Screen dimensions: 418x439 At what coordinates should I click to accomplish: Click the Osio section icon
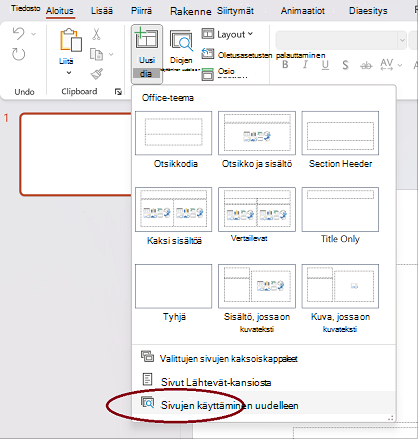tap(208, 74)
